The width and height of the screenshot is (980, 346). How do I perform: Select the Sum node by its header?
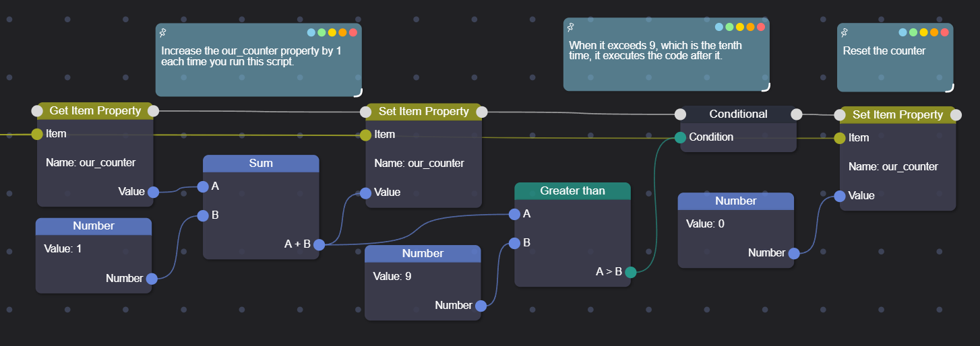click(x=261, y=163)
